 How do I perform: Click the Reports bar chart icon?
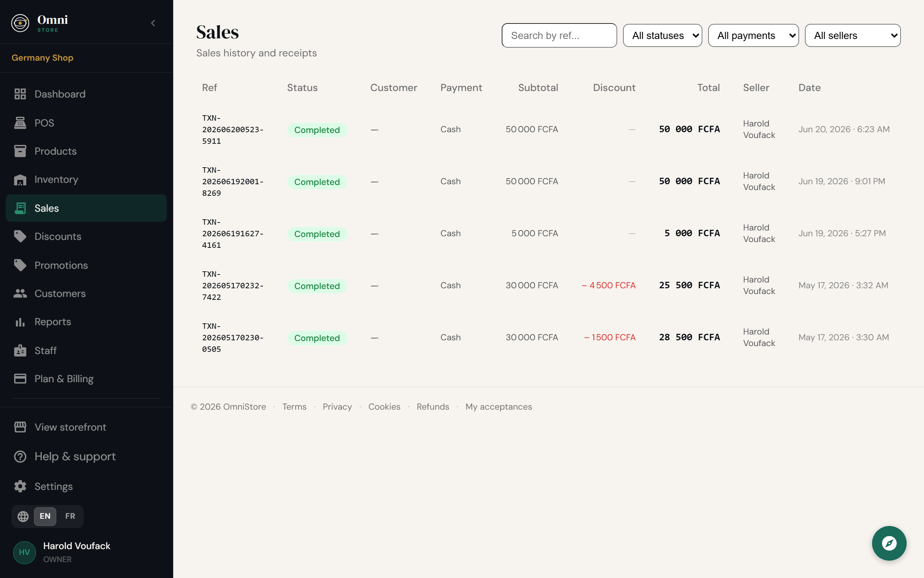20,322
